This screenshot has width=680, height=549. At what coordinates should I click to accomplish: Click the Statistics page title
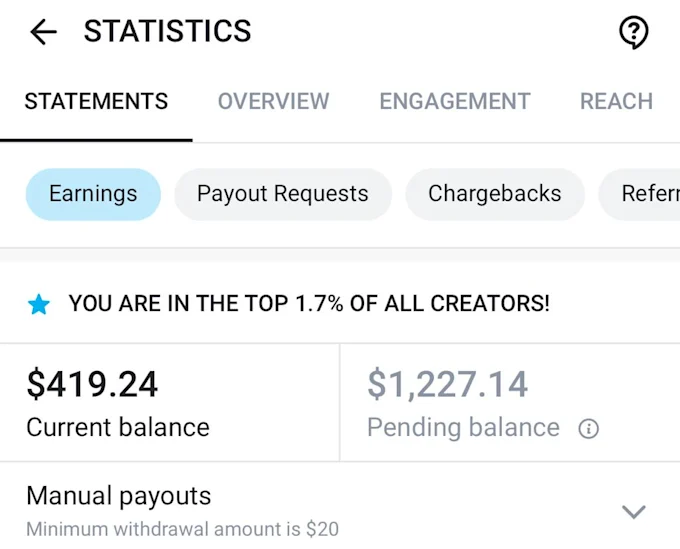[x=167, y=31]
